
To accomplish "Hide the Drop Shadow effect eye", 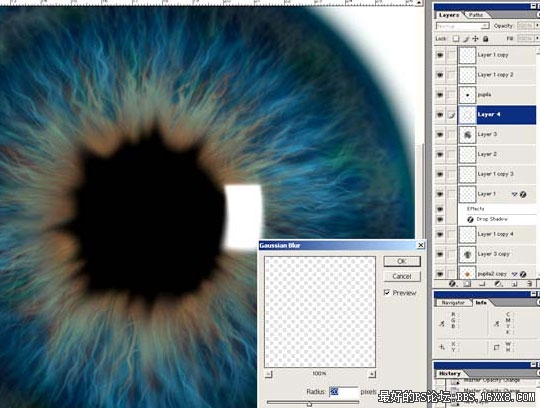I will [x=440, y=219].
